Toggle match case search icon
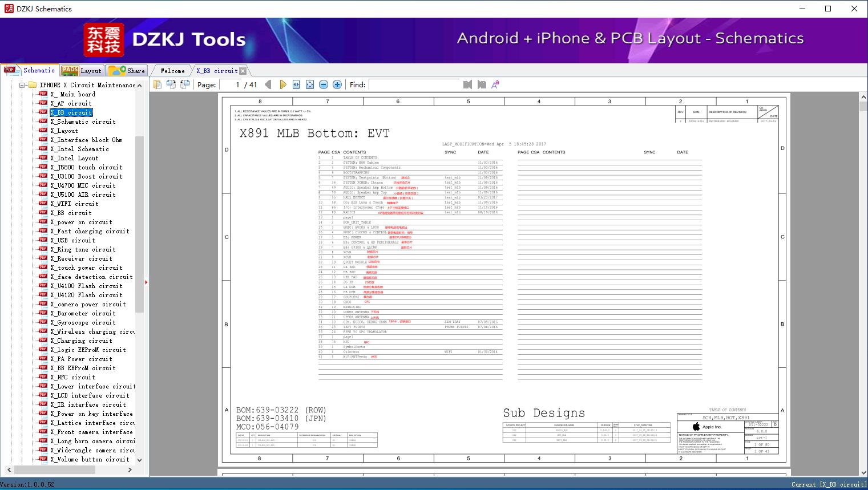Image resolution: width=868 pixels, height=490 pixels. tap(495, 84)
